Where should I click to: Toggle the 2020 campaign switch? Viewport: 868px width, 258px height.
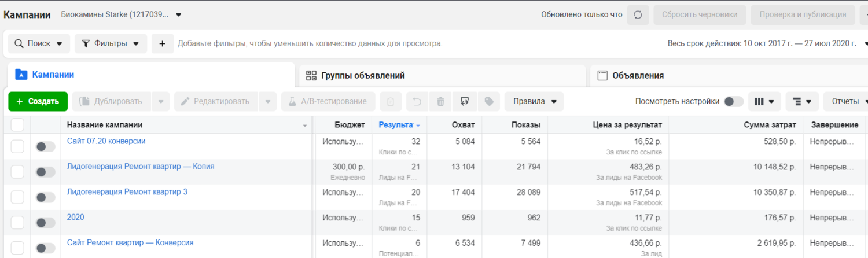click(x=46, y=223)
